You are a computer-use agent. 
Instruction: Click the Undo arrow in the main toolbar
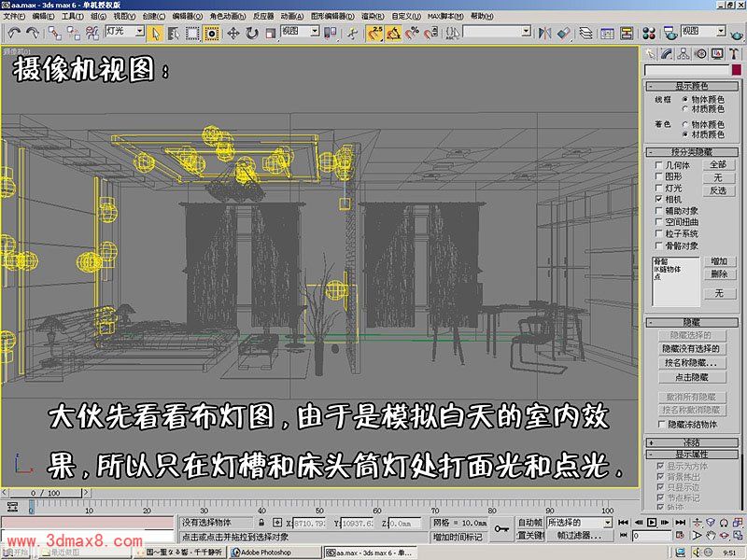point(14,33)
